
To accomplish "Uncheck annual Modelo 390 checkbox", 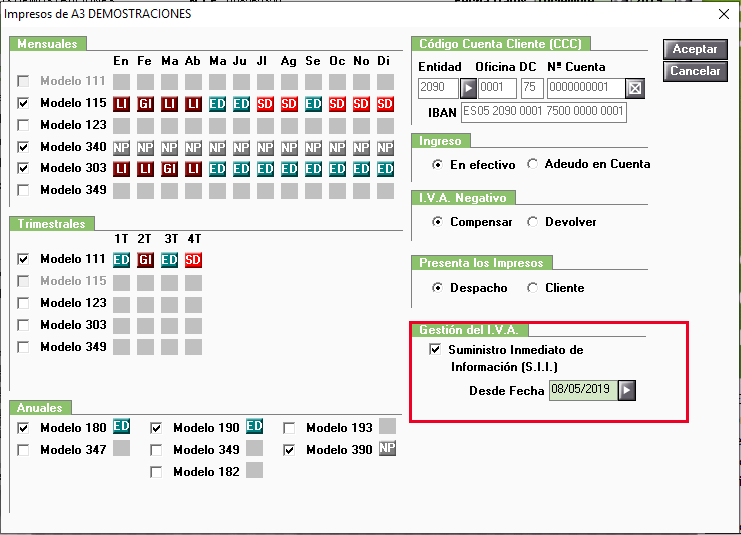I will [x=289, y=450].
